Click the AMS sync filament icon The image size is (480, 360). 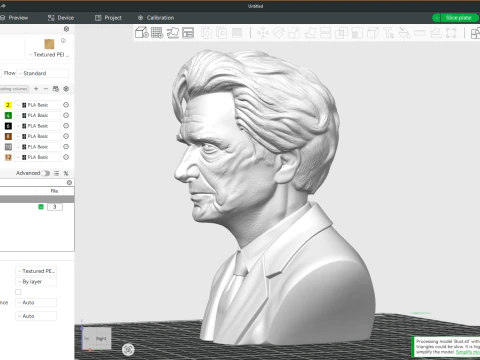pyautogui.click(x=56, y=89)
